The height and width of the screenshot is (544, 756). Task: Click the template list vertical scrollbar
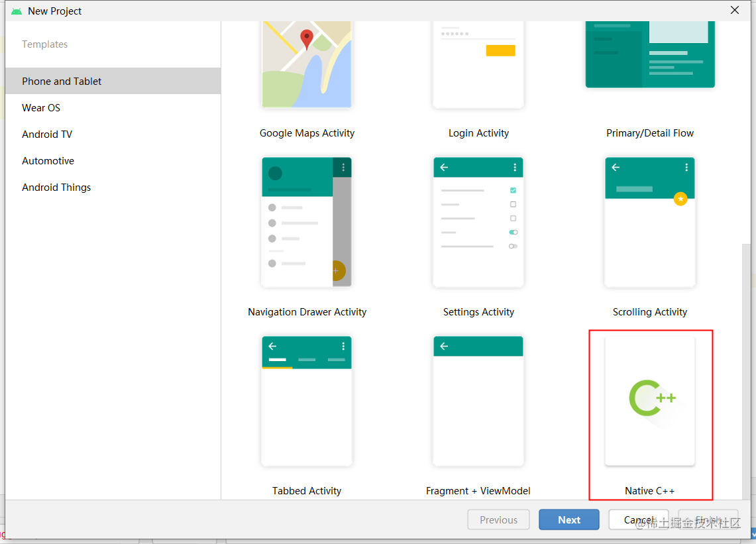tap(747, 371)
